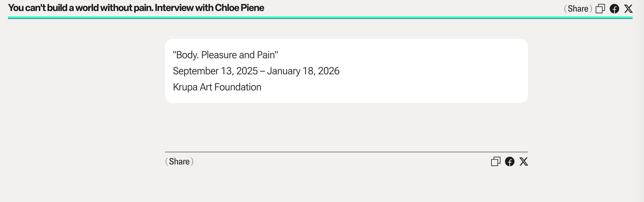The width and height of the screenshot is (644, 202).
Task: Click the Krupa Art Foundation text
Action: pos(217,87)
